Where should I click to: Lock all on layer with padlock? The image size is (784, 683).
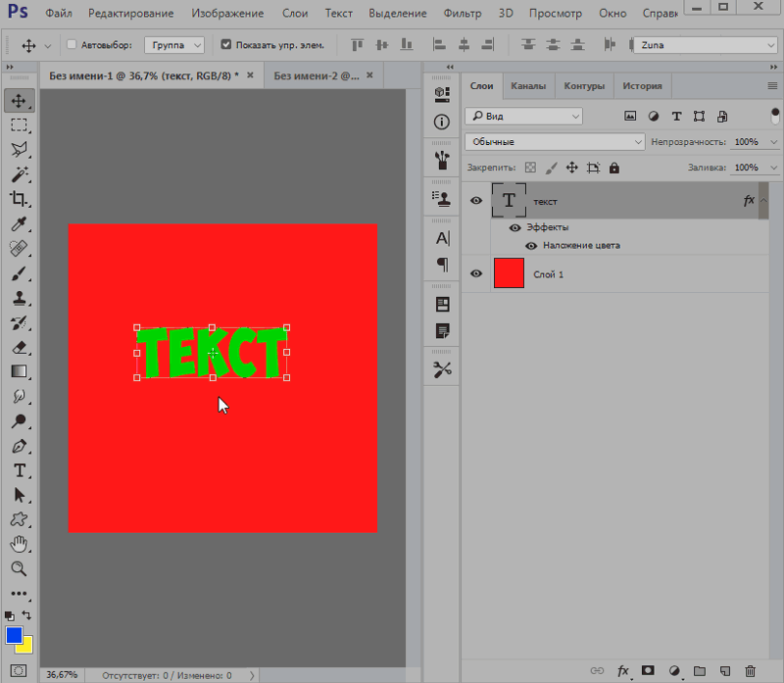pyautogui.click(x=614, y=168)
